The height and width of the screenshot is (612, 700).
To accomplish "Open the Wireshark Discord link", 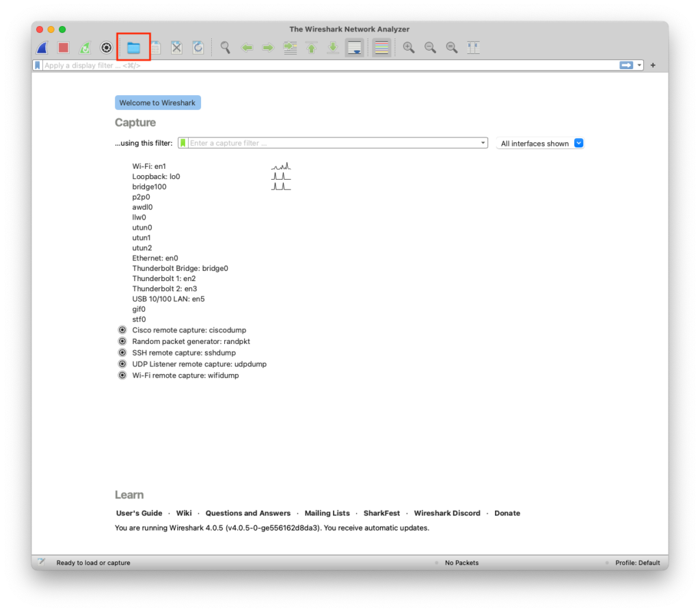I will point(447,513).
